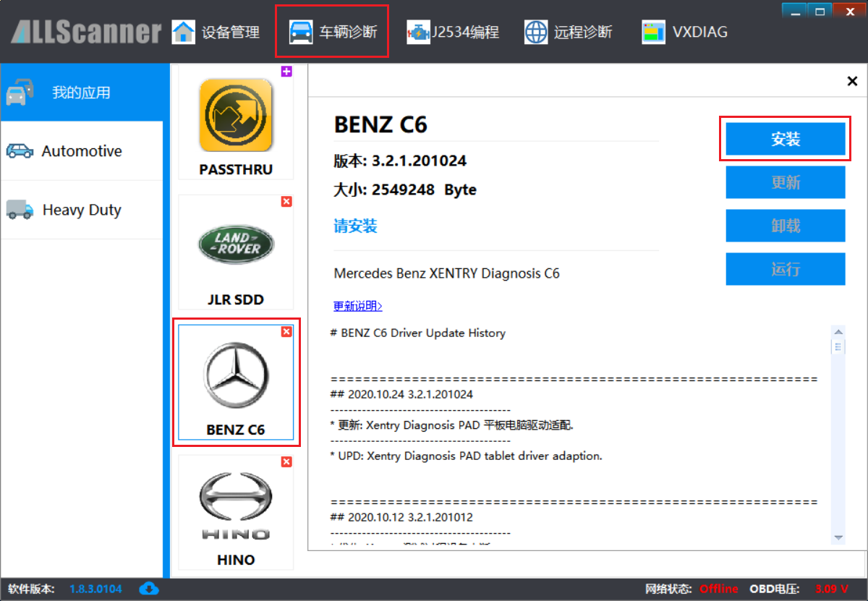Click red X badge on HINO

286,461
